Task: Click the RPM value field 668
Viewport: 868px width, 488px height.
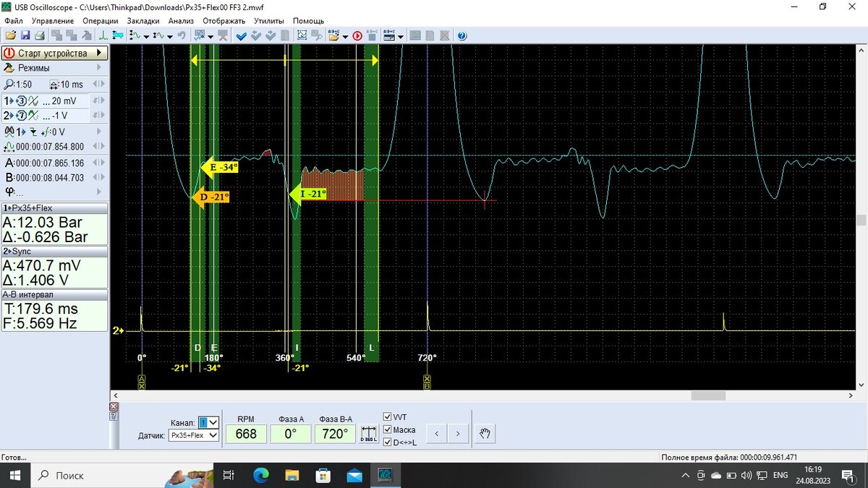Action: tap(246, 435)
